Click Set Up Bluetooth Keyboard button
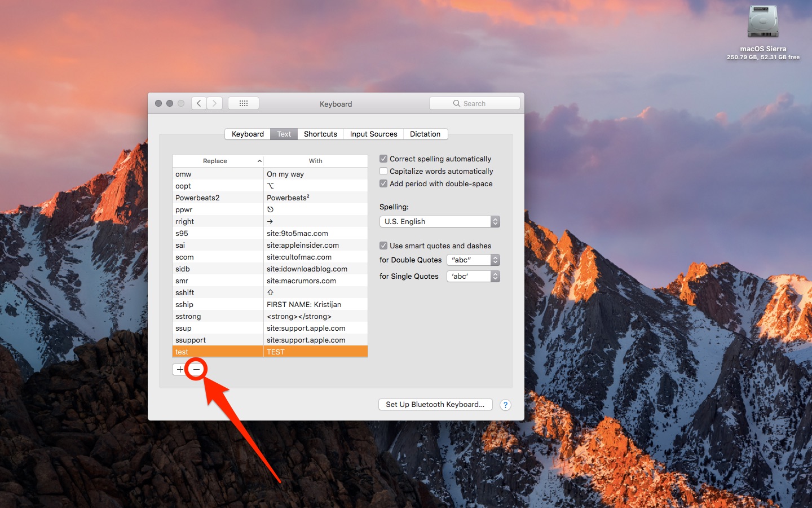The width and height of the screenshot is (812, 508). click(435, 404)
